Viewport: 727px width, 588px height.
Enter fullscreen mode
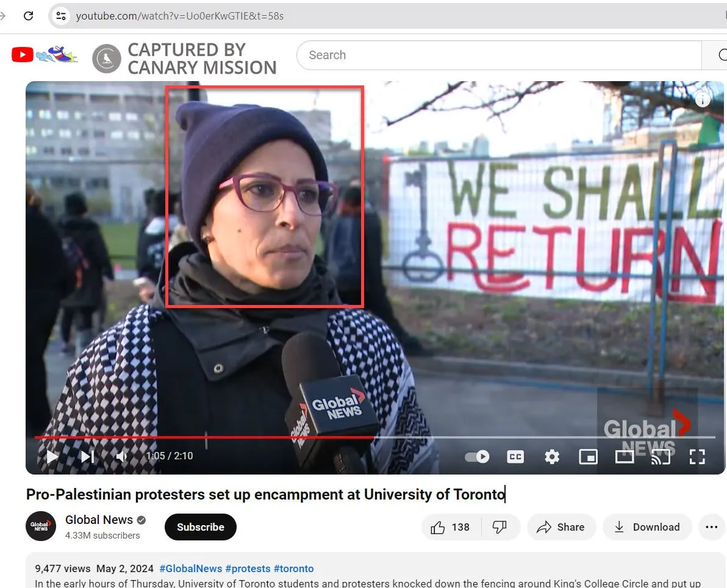[x=697, y=456]
